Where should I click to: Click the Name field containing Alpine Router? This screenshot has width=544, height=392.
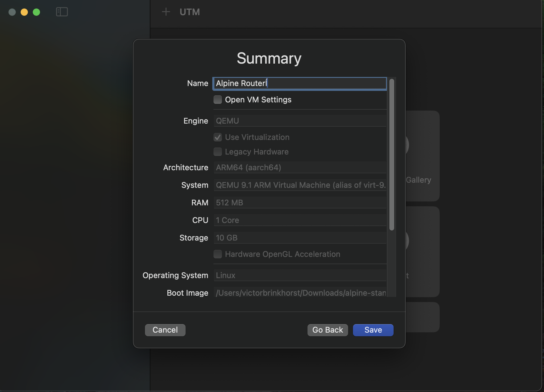pos(300,83)
